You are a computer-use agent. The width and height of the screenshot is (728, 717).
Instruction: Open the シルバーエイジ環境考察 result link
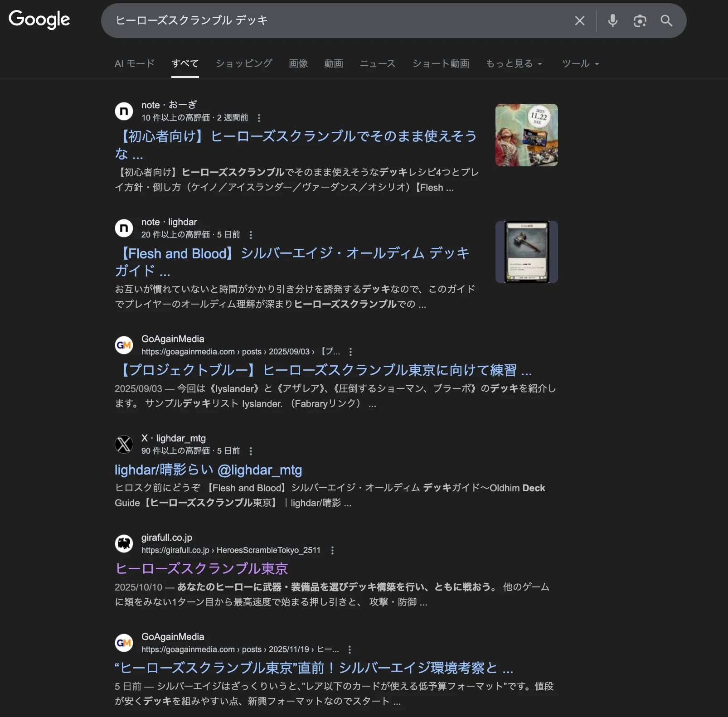click(314, 668)
